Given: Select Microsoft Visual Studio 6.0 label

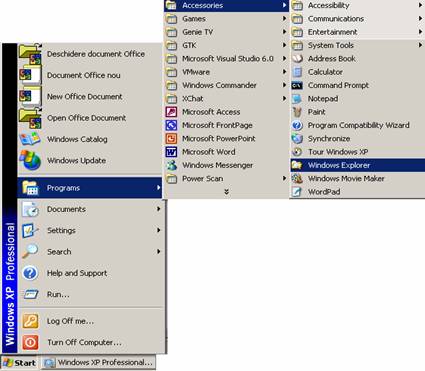Looking at the screenshot, I should tap(228, 59).
